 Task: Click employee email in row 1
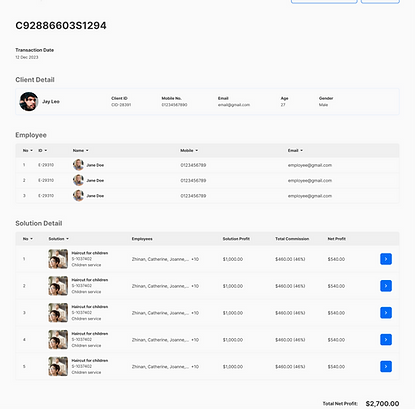(x=310, y=165)
